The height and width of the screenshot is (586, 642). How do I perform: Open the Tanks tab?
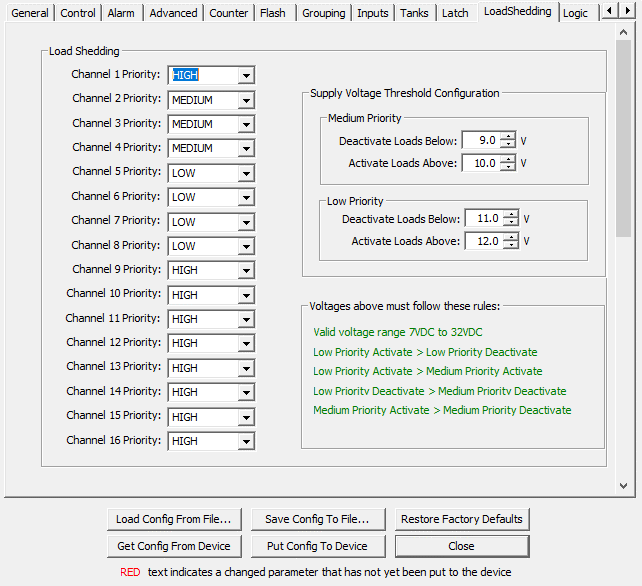click(414, 13)
